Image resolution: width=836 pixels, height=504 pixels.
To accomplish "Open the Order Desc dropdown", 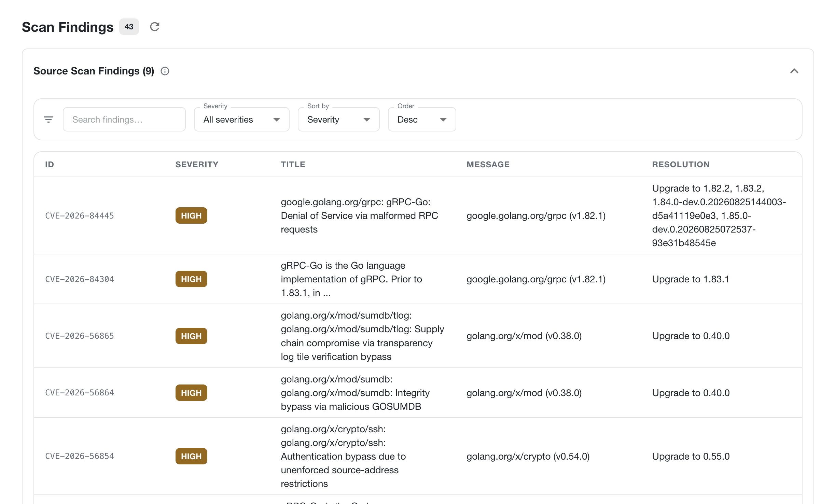I will click(422, 120).
